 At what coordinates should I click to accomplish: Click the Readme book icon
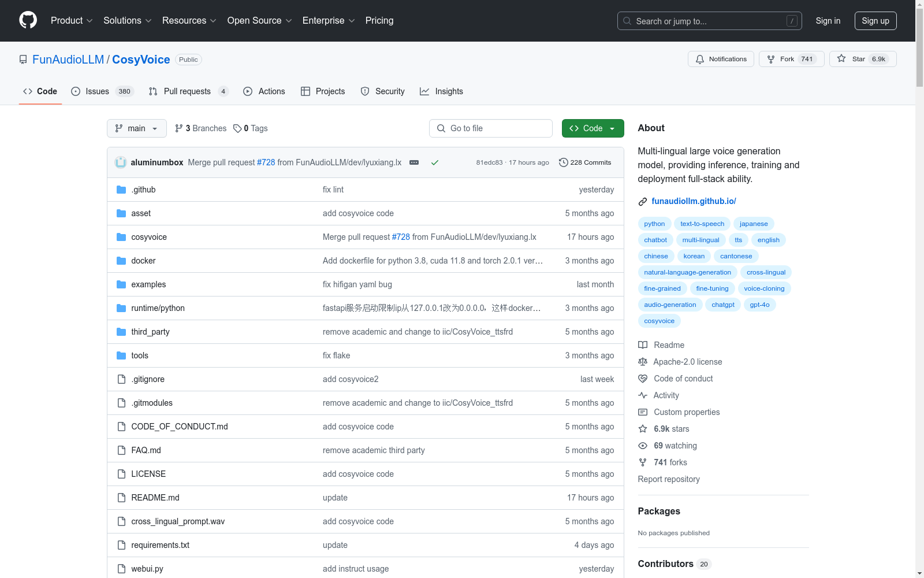point(643,345)
